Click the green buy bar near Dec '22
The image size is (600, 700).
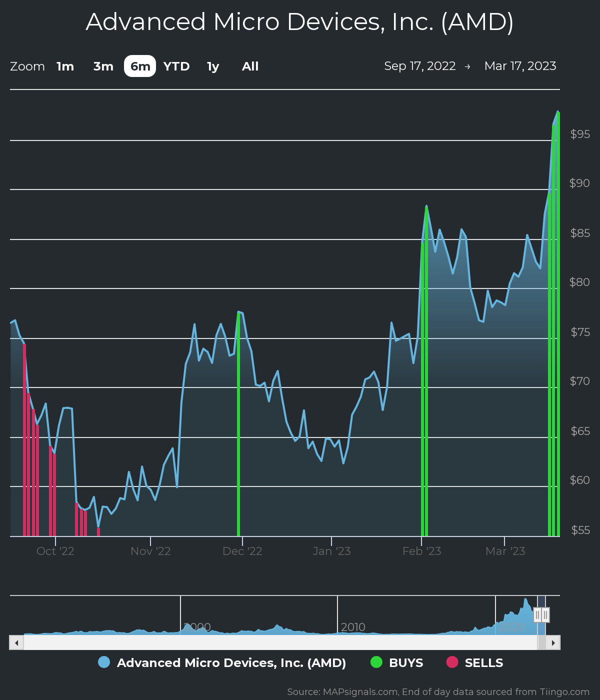pyautogui.click(x=238, y=424)
